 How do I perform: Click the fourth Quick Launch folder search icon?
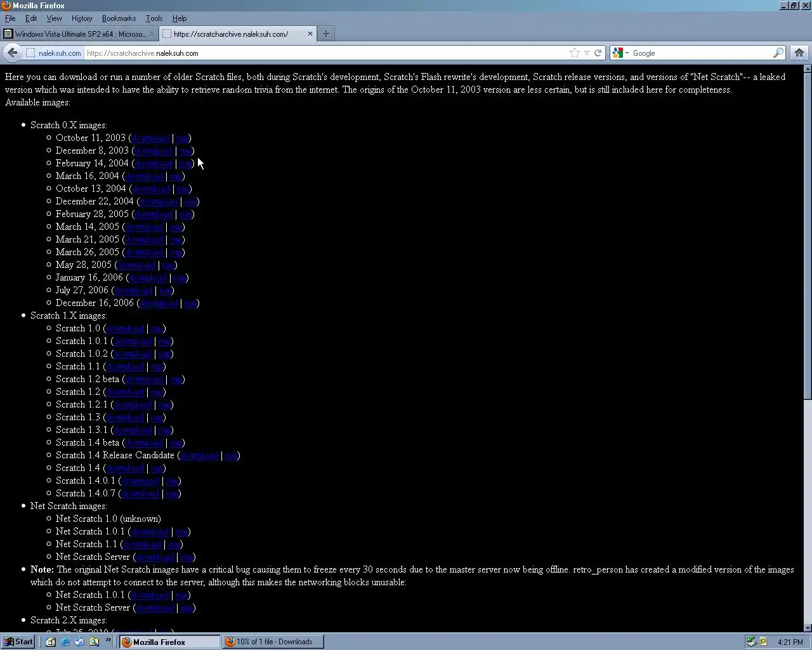[94, 642]
